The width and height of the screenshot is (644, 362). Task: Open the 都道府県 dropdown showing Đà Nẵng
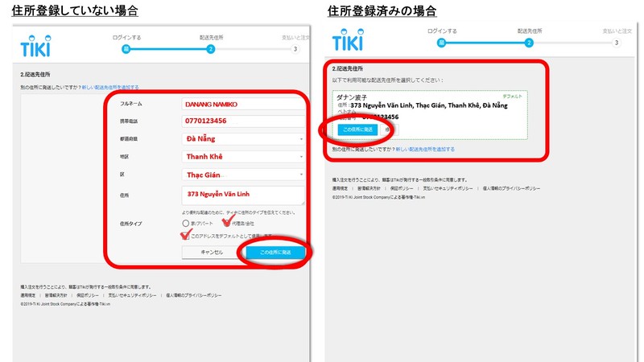point(243,138)
